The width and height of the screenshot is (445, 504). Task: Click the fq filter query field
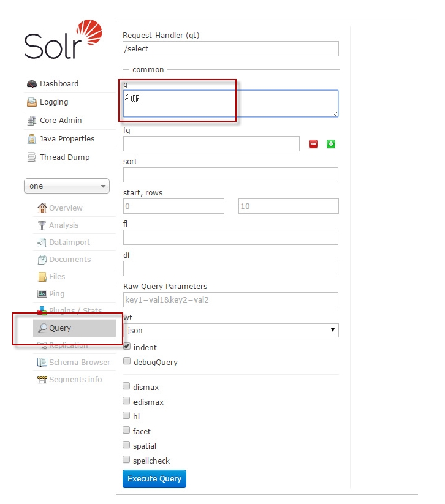tap(211, 144)
